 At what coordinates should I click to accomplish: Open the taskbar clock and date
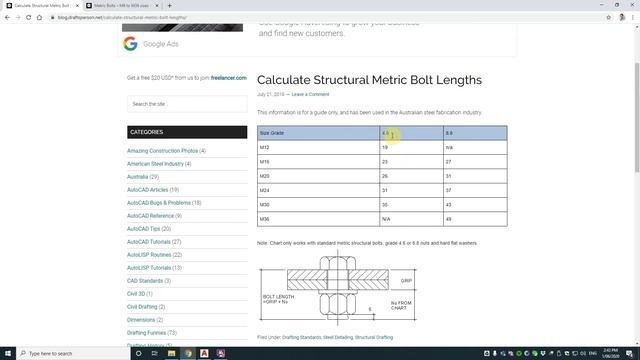click(x=611, y=353)
